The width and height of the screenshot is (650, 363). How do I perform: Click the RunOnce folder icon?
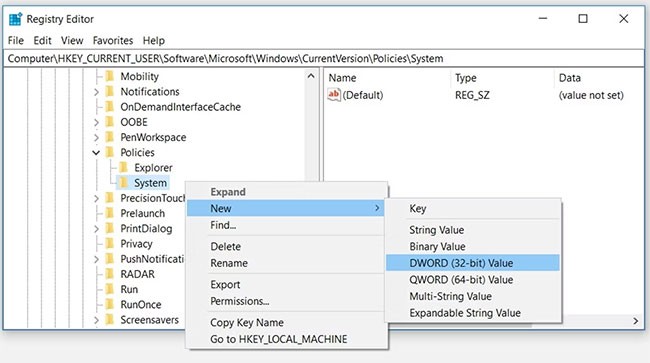(x=110, y=305)
